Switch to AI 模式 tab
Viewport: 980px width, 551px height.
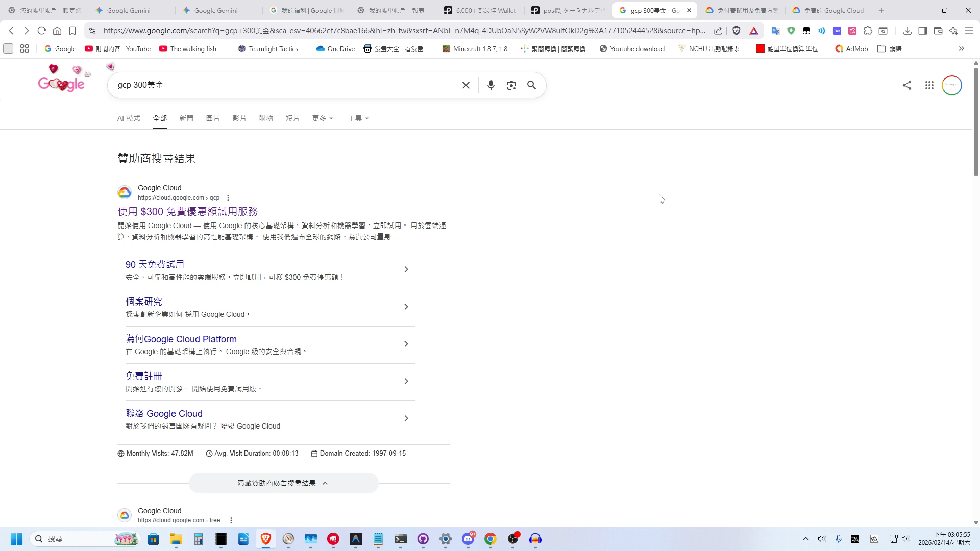click(129, 118)
